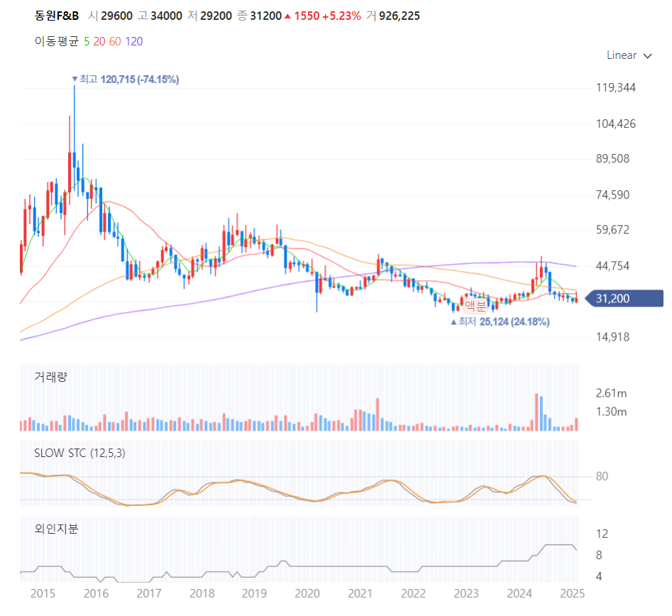Image resolution: width=672 pixels, height=616 pixels.
Task: Toggle the 20-period moving average
Action: 99,42
